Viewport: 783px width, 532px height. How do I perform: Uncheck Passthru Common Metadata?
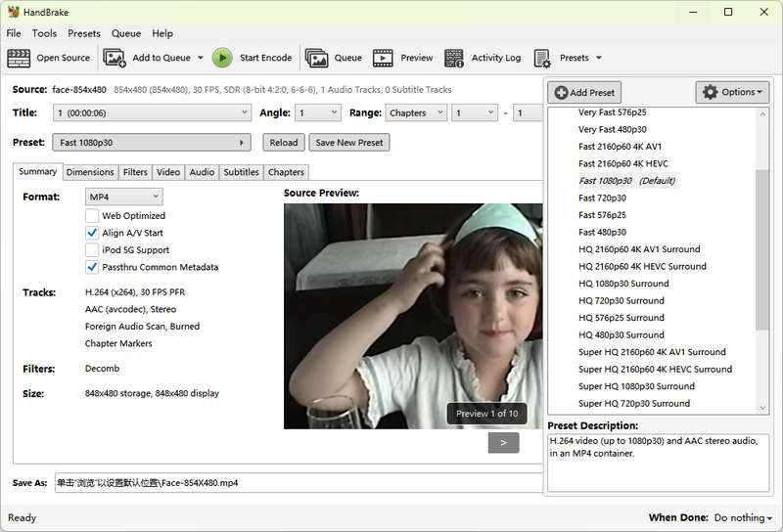(x=92, y=267)
